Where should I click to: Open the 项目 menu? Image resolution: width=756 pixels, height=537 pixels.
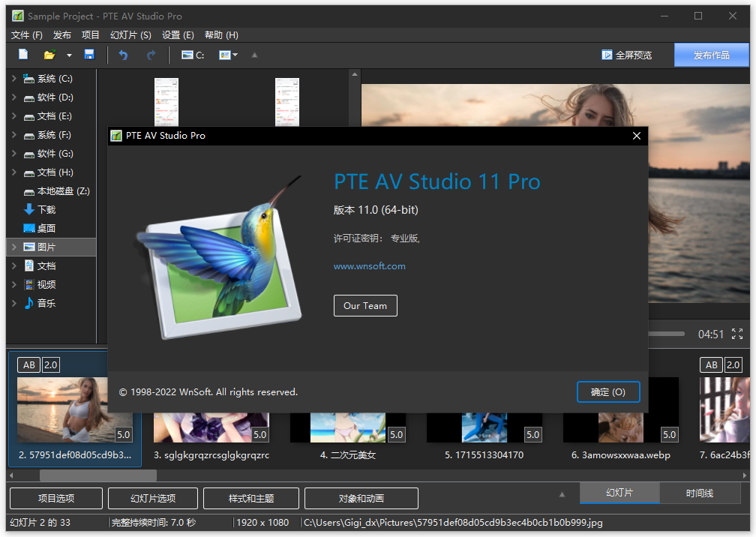coord(90,35)
